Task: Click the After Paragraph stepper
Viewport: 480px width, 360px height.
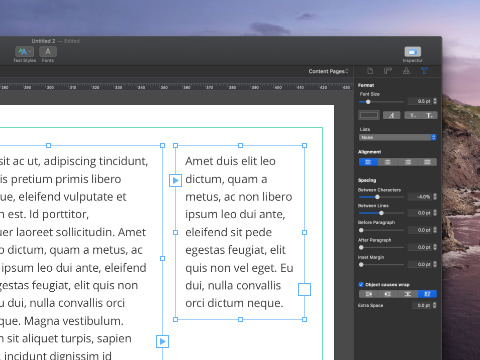Action: pyautogui.click(x=435, y=247)
